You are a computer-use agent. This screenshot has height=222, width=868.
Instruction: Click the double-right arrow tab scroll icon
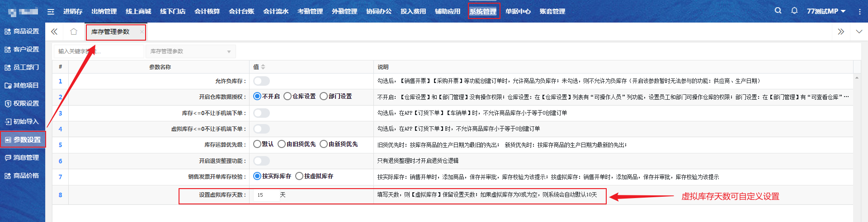click(841, 32)
